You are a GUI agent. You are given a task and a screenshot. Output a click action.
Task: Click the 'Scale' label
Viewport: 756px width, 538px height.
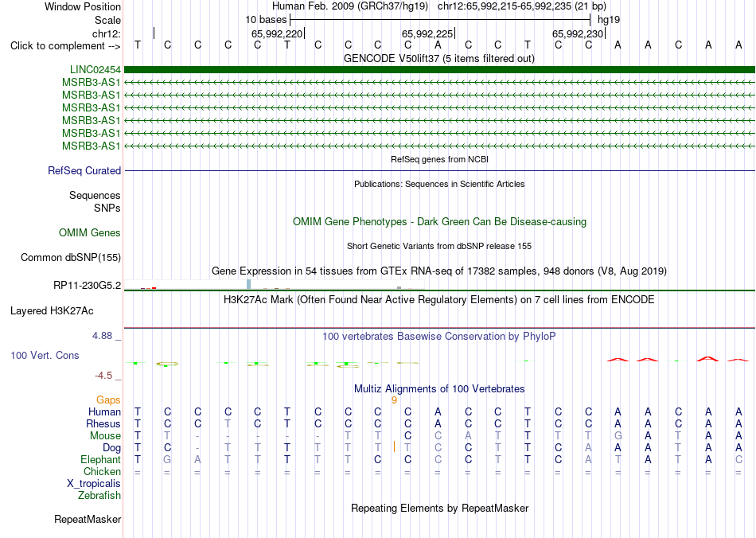[x=107, y=20]
